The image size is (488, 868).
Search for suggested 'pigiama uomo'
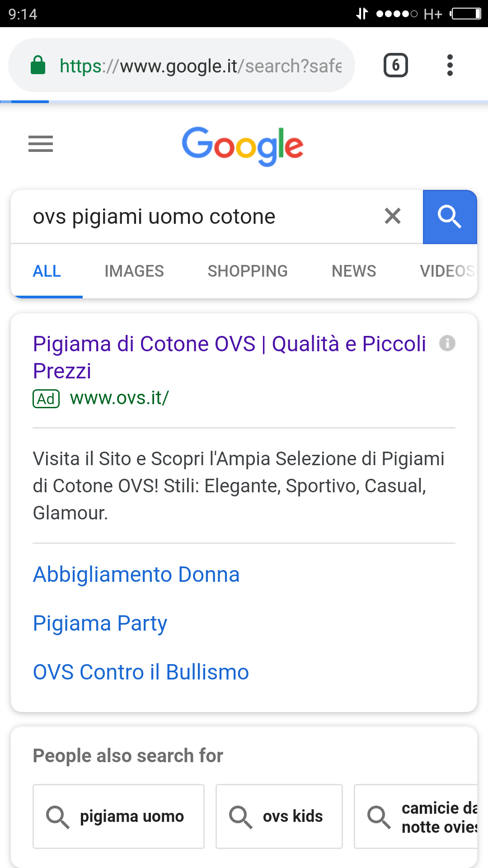coord(118,816)
